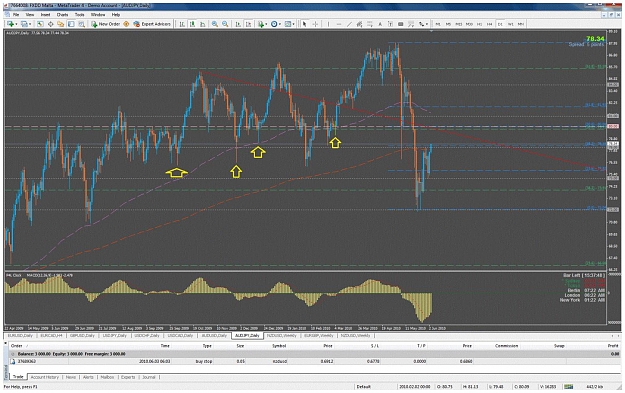This screenshot has height=393, width=625.
Task: Open the News terminal tab
Action: coord(71,377)
